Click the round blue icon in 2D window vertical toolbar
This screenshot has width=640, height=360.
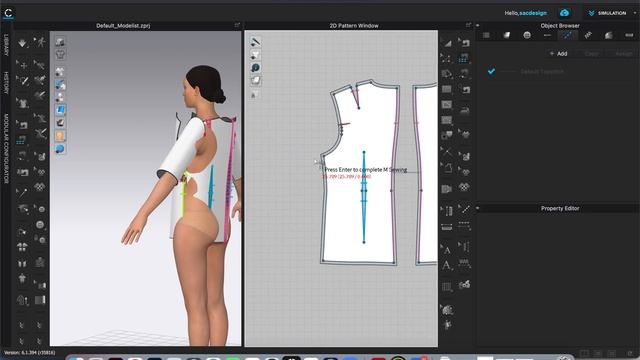256,68
